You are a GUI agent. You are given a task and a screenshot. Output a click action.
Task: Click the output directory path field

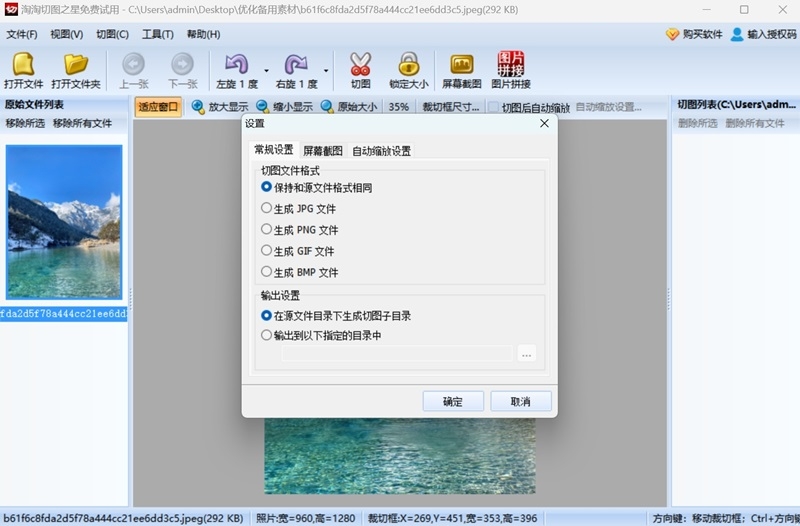click(397, 354)
